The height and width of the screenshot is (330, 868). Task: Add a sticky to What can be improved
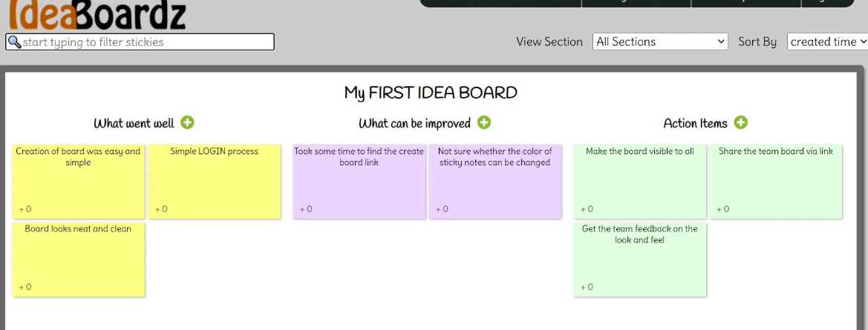coord(484,122)
